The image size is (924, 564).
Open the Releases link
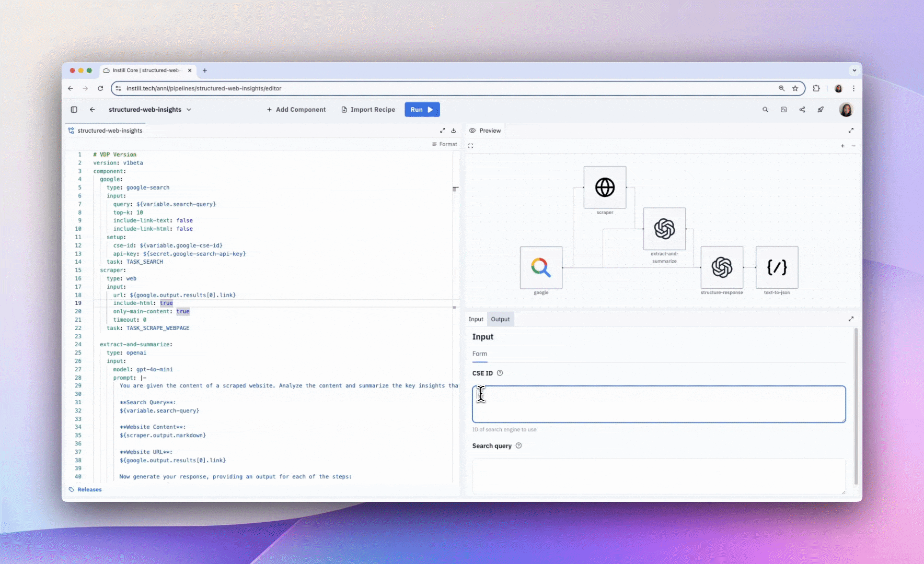(85, 489)
